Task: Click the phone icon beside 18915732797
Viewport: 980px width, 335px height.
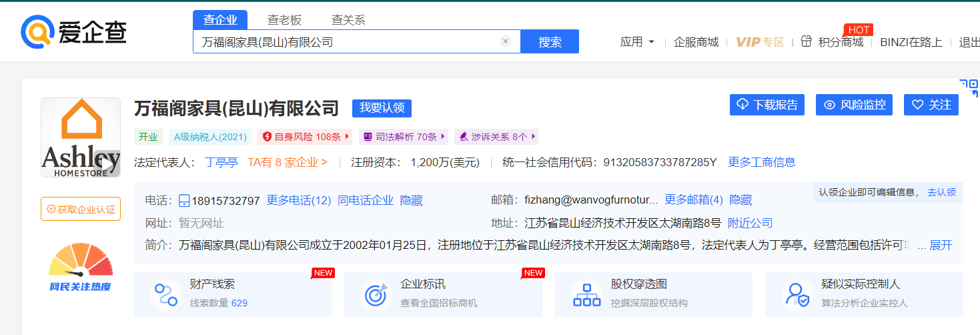Action: pos(184,200)
